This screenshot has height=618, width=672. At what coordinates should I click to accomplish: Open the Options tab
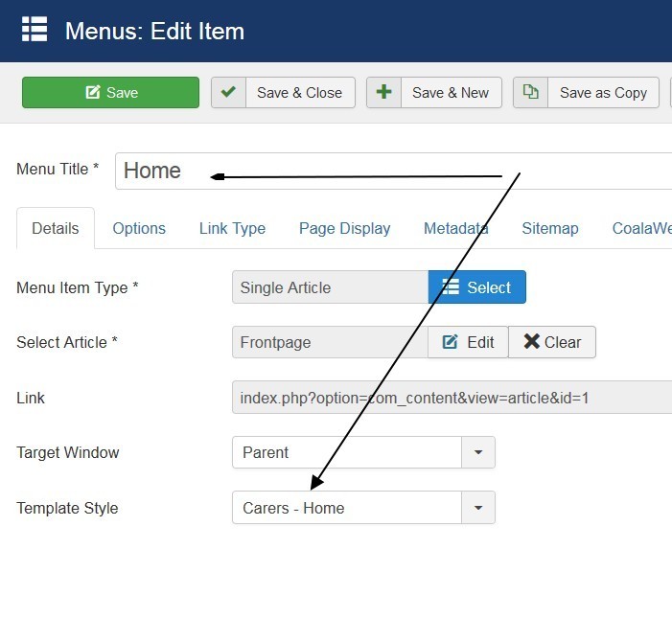[x=139, y=228]
